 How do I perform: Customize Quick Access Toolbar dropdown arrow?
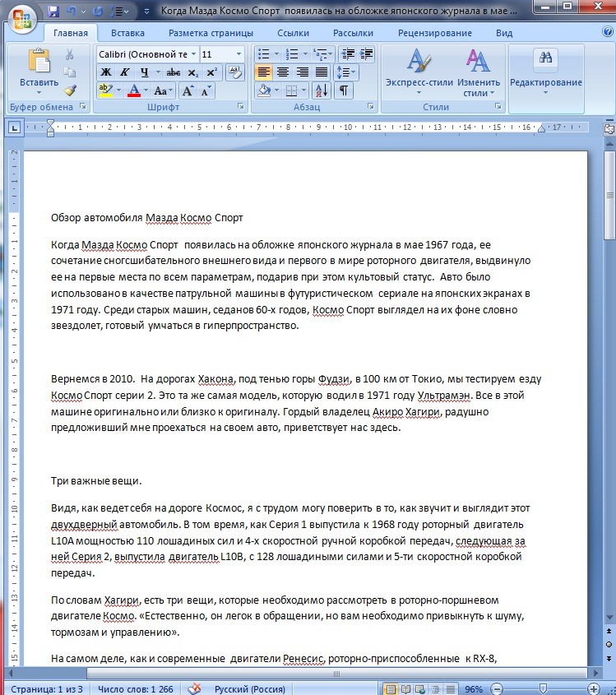(146, 12)
